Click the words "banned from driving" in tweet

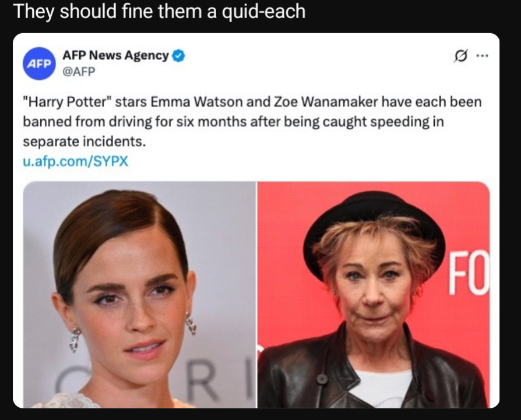80,122
